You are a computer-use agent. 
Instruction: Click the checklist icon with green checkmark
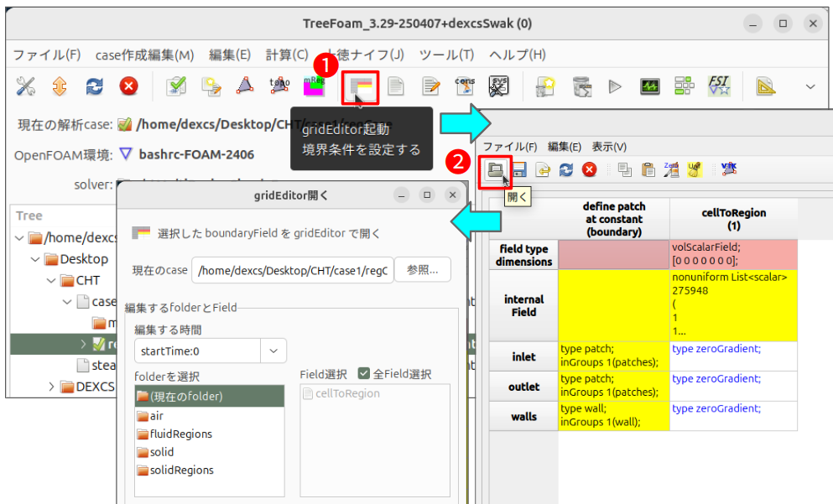point(176,86)
